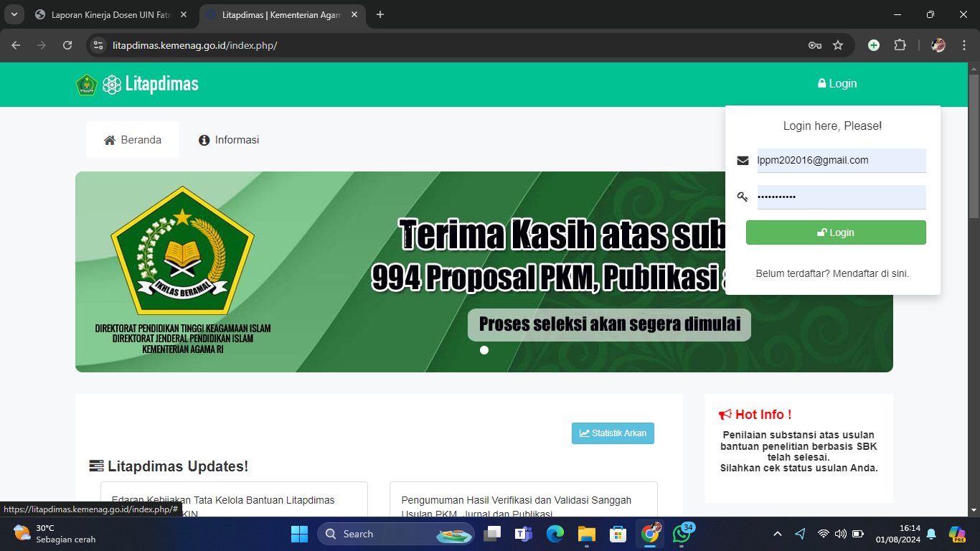The height and width of the screenshot is (551, 980).
Task: Show hidden system tray icons chevron
Action: [778, 534]
